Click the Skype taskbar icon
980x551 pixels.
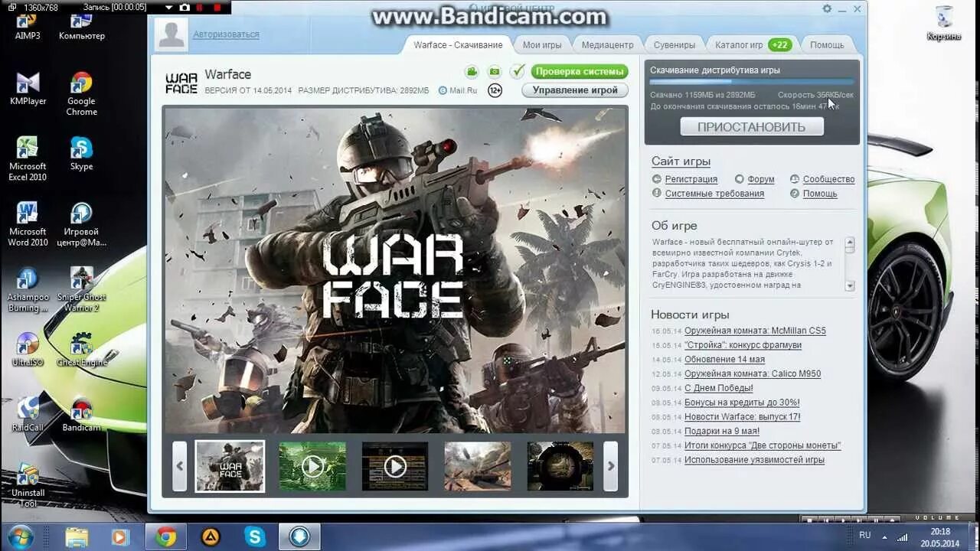pos(255,536)
